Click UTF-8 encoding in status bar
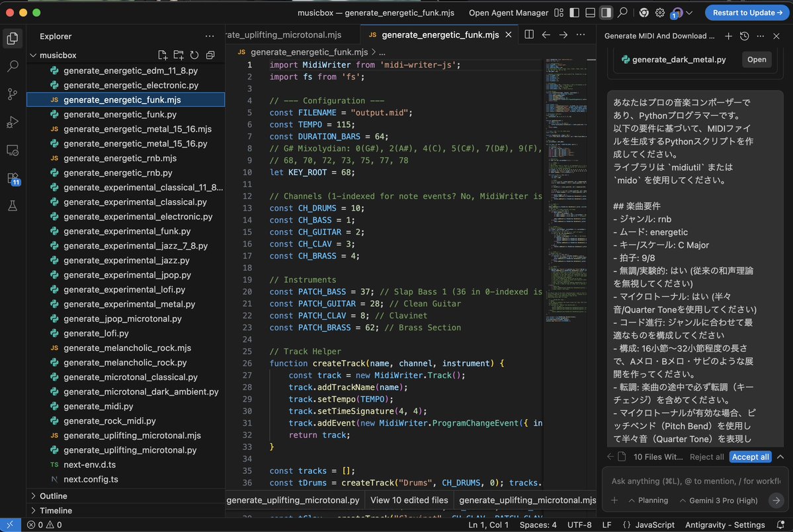 pyautogui.click(x=579, y=525)
